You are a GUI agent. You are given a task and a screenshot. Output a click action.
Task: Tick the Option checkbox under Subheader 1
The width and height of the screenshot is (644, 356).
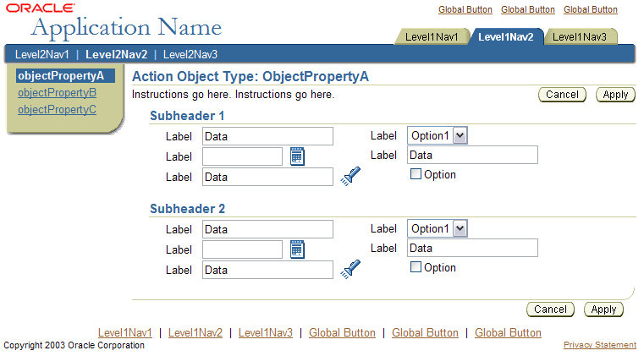point(416,174)
